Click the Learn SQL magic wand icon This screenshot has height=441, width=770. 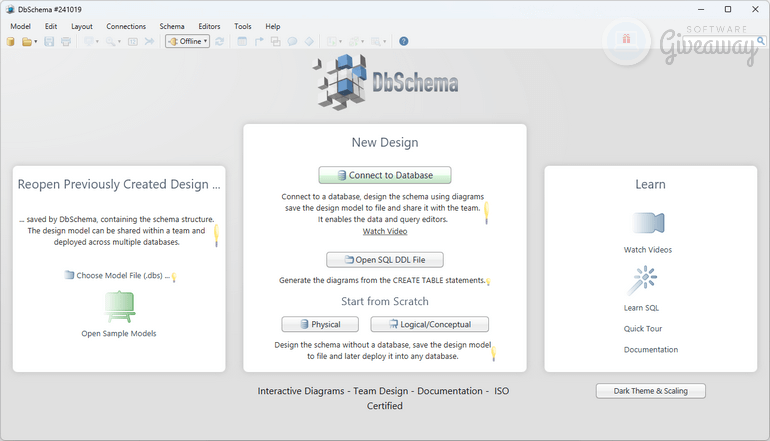[x=641, y=280]
